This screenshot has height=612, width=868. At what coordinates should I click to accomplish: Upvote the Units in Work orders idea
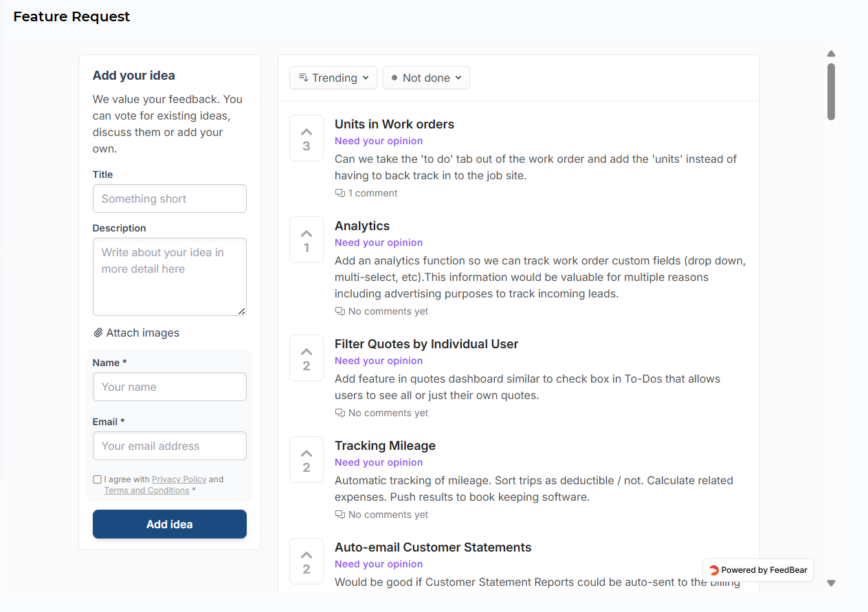(x=307, y=138)
